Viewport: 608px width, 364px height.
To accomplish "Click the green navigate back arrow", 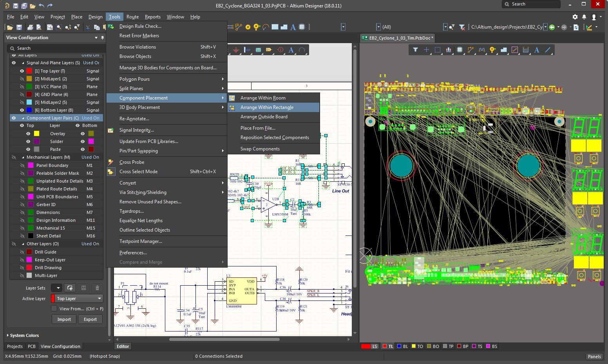I will point(552,27).
